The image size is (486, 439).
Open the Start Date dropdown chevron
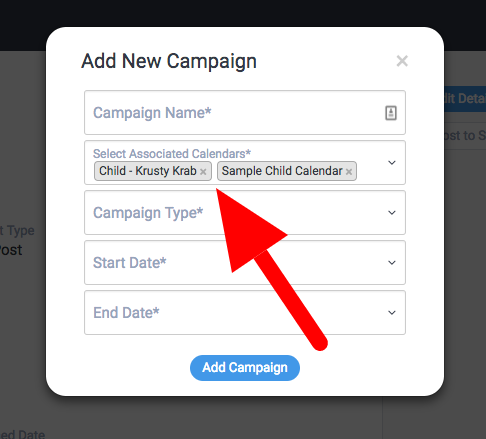[x=392, y=263]
